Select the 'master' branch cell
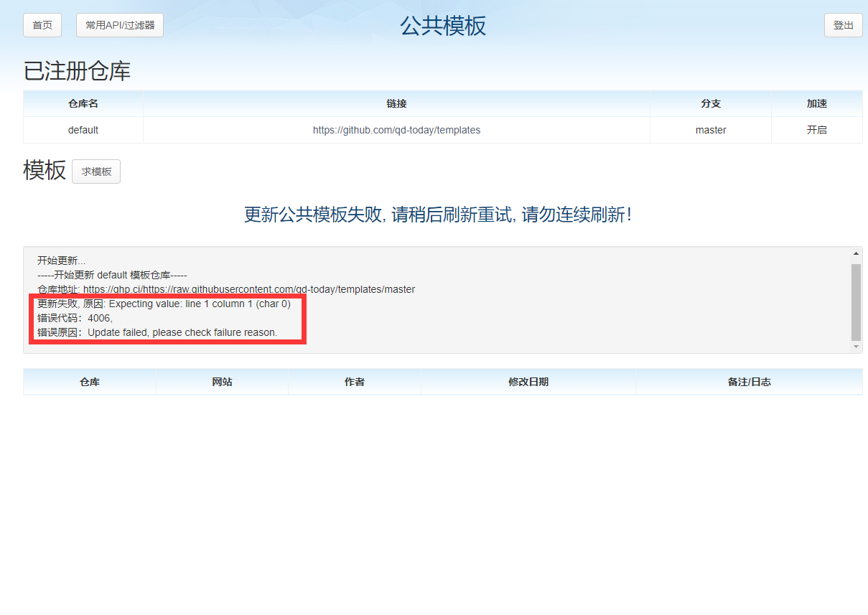The image size is (868, 615). [711, 130]
